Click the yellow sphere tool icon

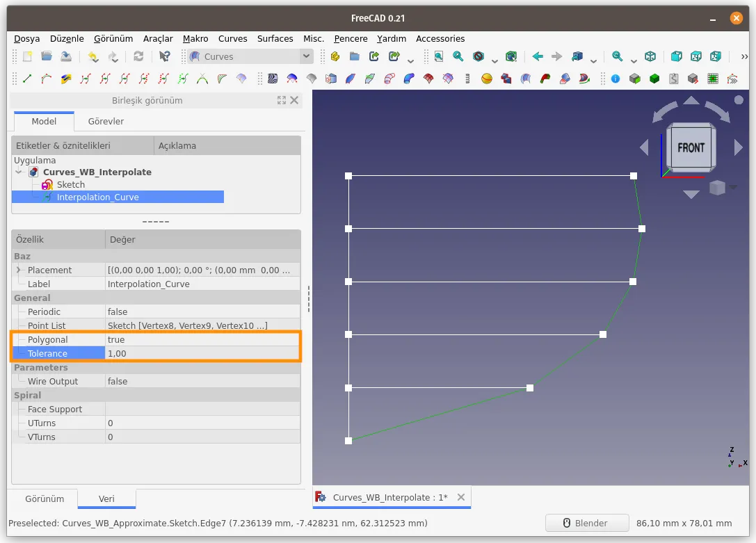[487, 79]
